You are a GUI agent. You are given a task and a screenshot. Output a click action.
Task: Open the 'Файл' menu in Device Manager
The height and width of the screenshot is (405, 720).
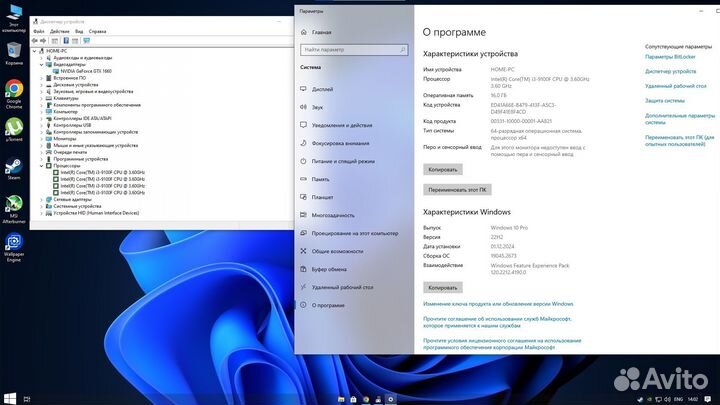coord(39,31)
